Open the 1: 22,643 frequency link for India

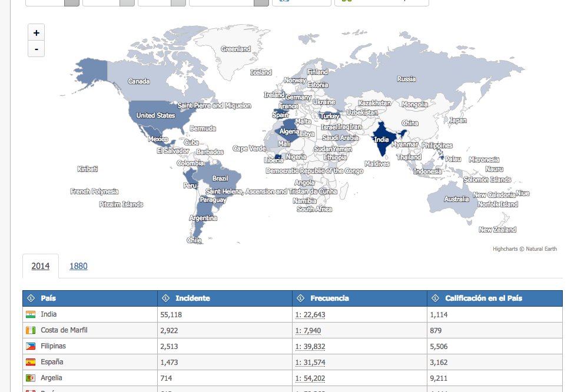[x=310, y=315]
